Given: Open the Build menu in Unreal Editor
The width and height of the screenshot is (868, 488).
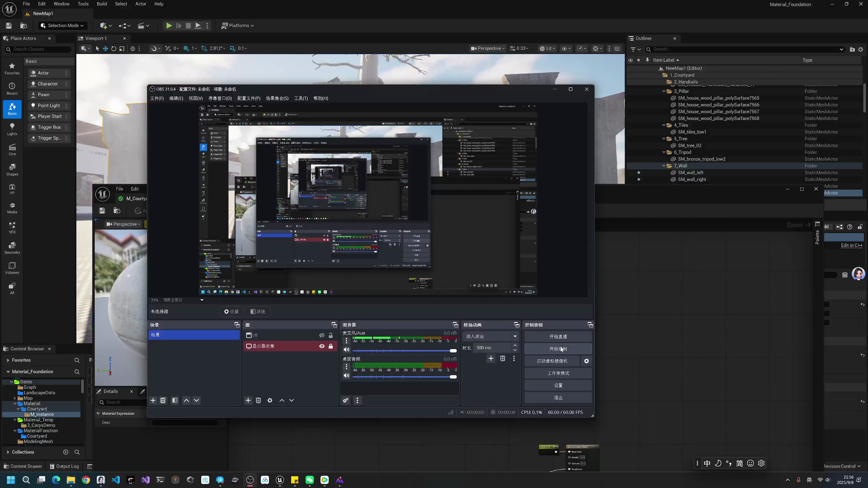Looking at the screenshot, I should coord(102,4).
